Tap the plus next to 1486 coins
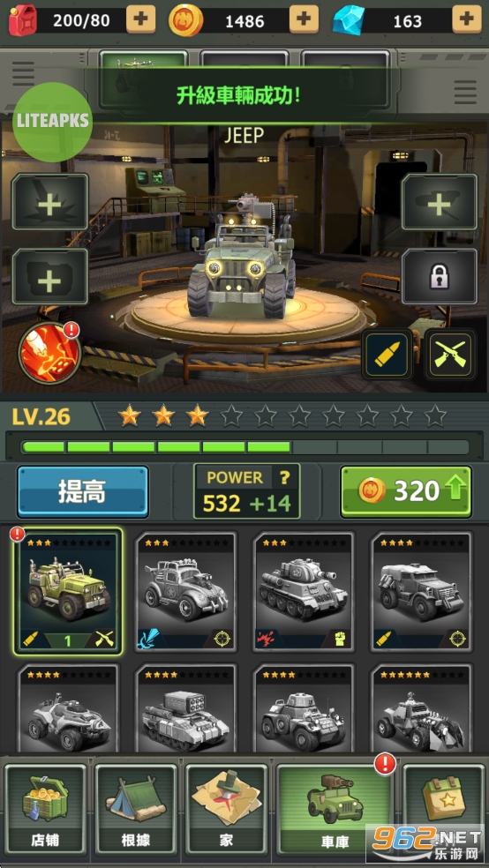The width and height of the screenshot is (489, 868). click(x=304, y=19)
